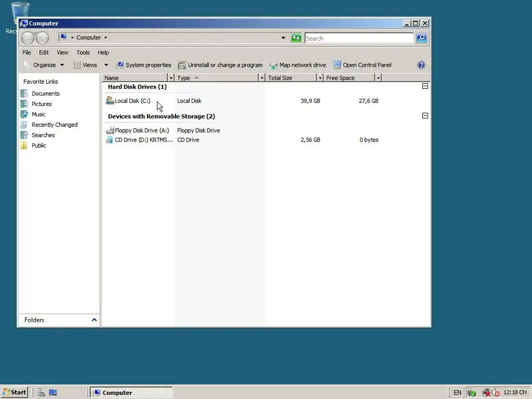The height and width of the screenshot is (399, 532).
Task: Click the green shield security tray icon
Action: click(471, 393)
